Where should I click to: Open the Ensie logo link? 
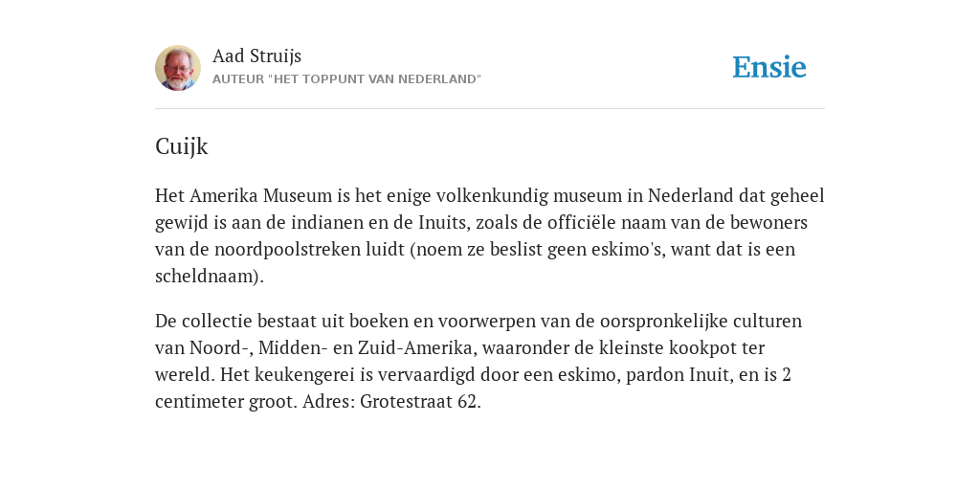tap(769, 67)
